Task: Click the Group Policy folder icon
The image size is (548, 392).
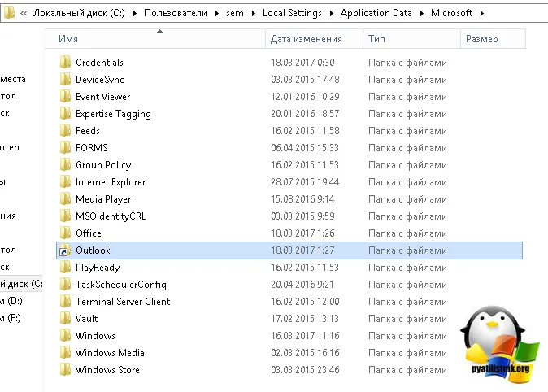Action: 65,165
